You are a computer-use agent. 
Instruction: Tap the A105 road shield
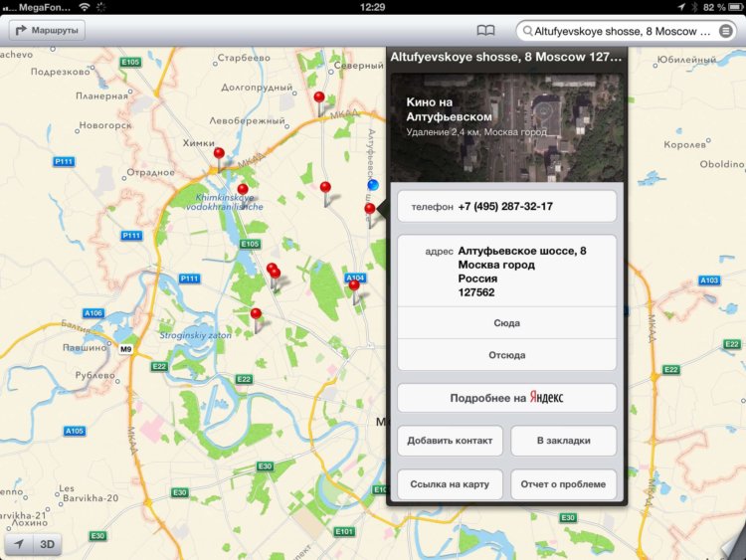point(75,431)
